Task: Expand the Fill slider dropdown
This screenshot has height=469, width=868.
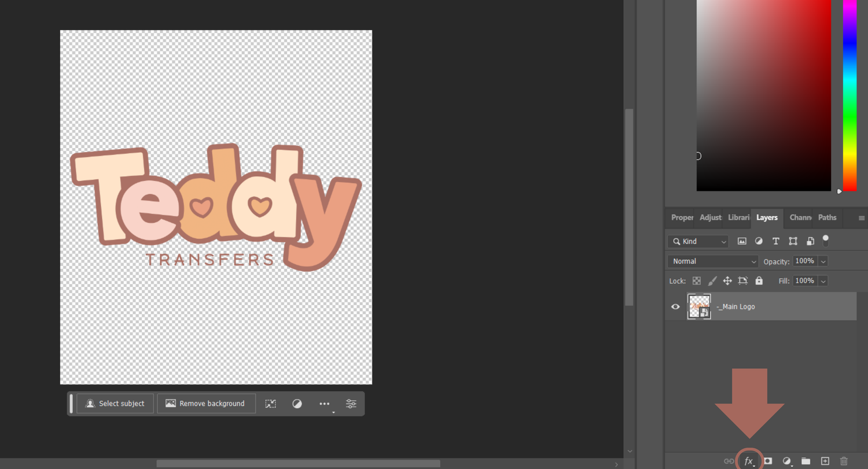Action: (823, 281)
